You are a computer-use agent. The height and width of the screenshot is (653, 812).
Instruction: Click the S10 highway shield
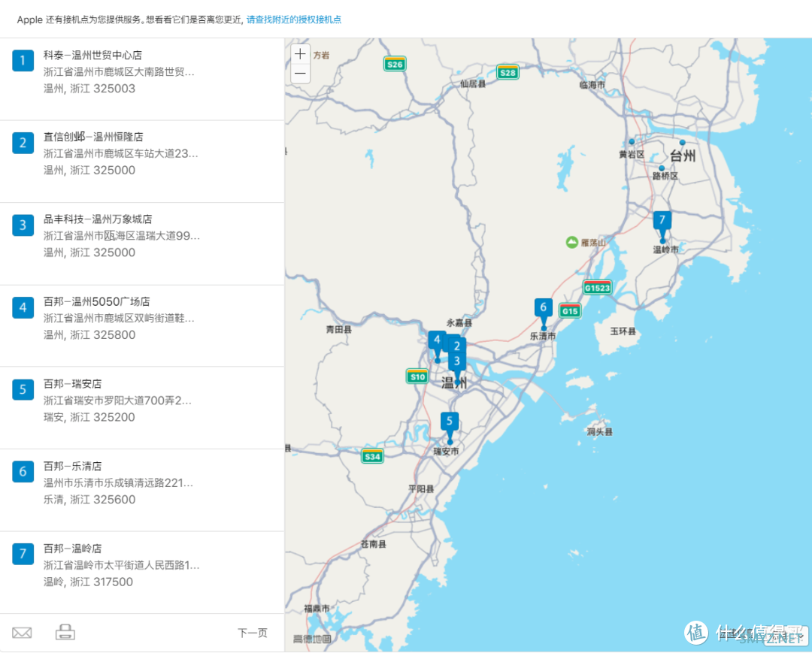pos(417,376)
